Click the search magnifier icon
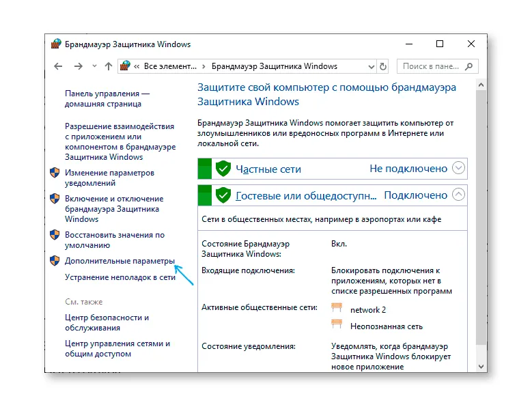This screenshot has width=532, height=407. 469,66
